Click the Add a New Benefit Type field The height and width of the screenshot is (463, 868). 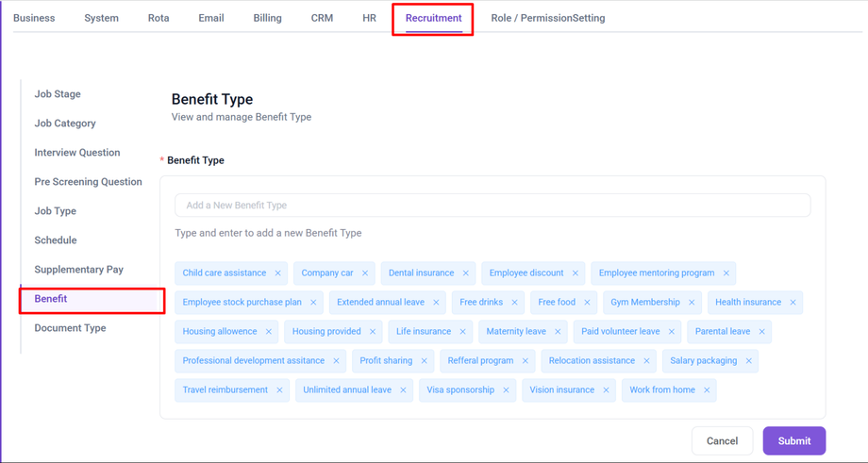click(x=492, y=206)
